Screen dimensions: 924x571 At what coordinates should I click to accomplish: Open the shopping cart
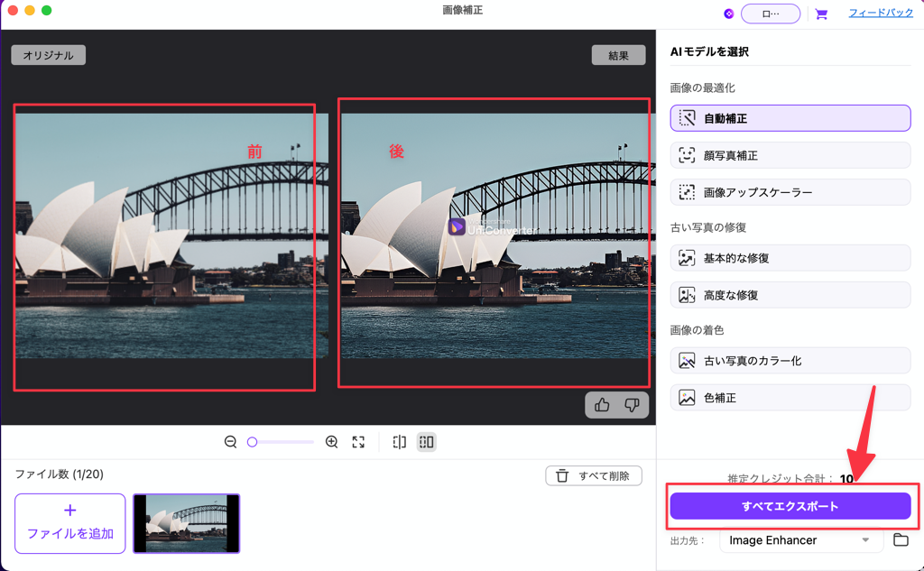822,14
